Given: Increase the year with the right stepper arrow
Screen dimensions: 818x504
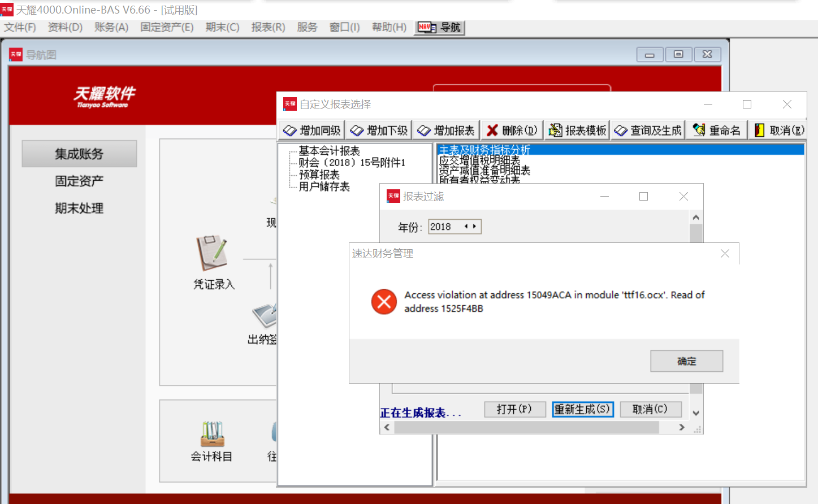Looking at the screenshot, I should tap(475, 227).
